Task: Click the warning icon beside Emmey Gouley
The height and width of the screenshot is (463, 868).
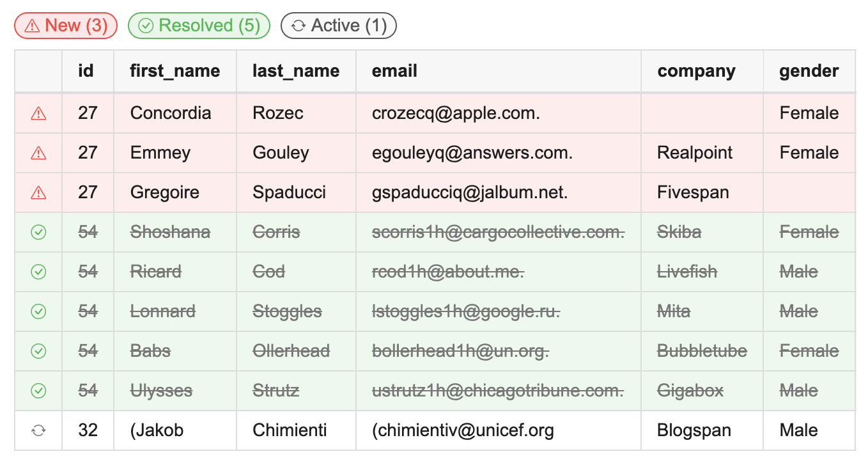Action: [x=39, y=153]
